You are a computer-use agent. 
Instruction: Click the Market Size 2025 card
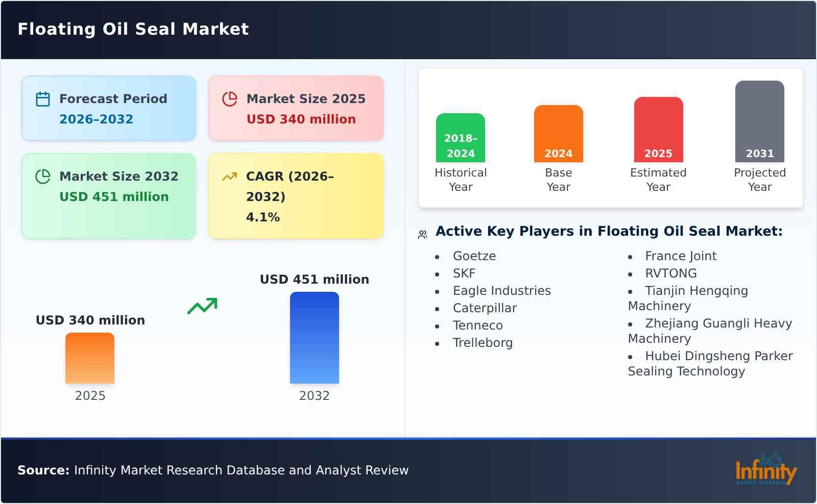click(295, 108)
